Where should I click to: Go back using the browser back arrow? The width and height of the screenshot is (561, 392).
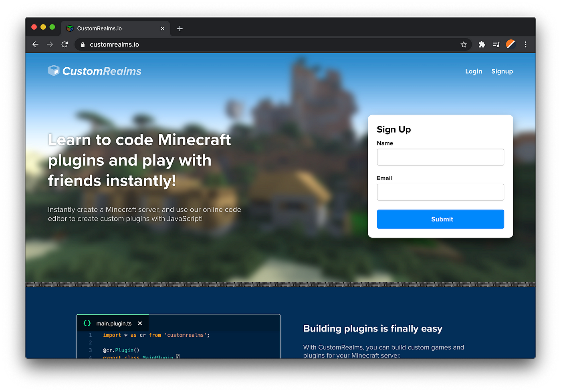(35, 44)
